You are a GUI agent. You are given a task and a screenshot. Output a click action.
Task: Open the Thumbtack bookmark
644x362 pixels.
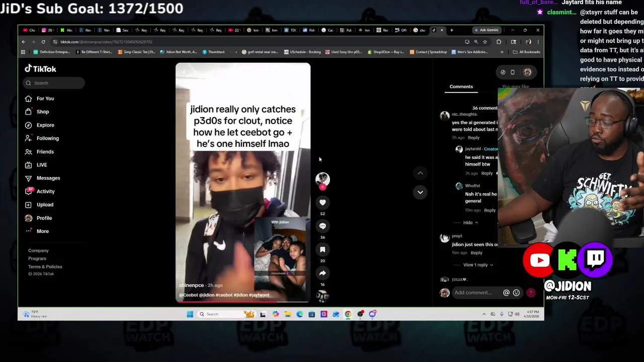coord(214,52)
